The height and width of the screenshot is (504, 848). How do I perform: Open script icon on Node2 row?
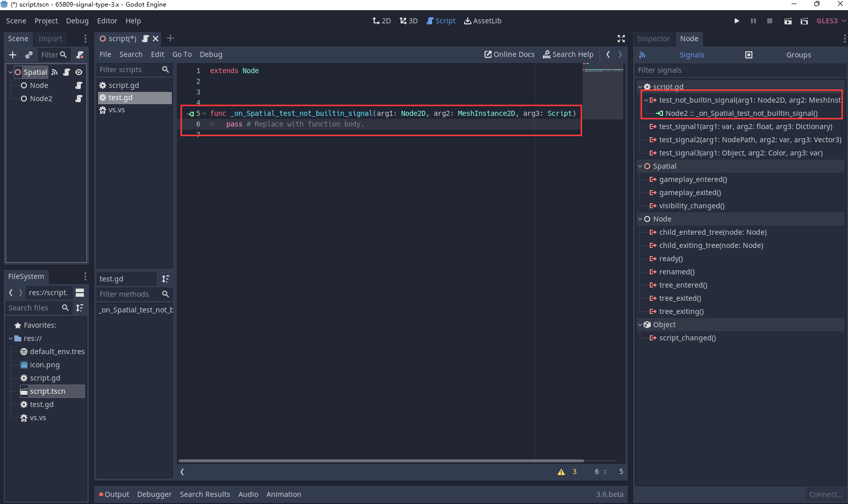pos(79,99)
